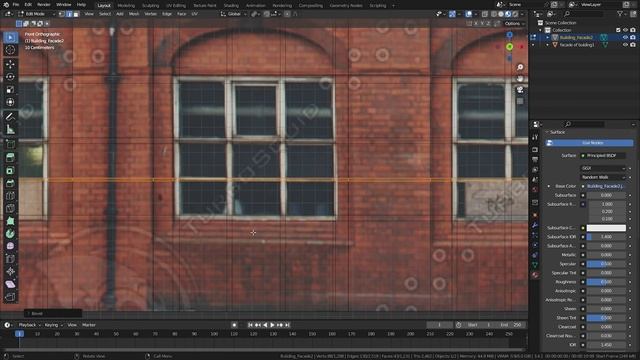Screen dimensions: 640x360
Task: Hide Collection in viewport
Action: point(625,30)
